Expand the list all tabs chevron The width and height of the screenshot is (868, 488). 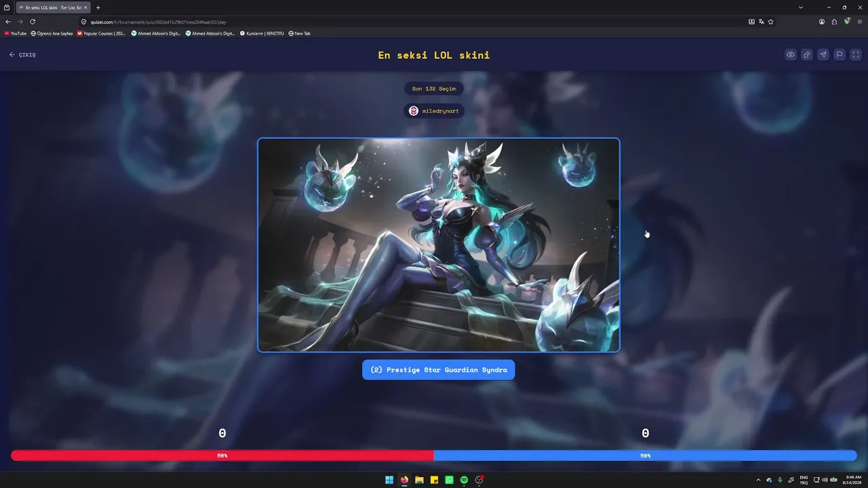click(801, 7)
